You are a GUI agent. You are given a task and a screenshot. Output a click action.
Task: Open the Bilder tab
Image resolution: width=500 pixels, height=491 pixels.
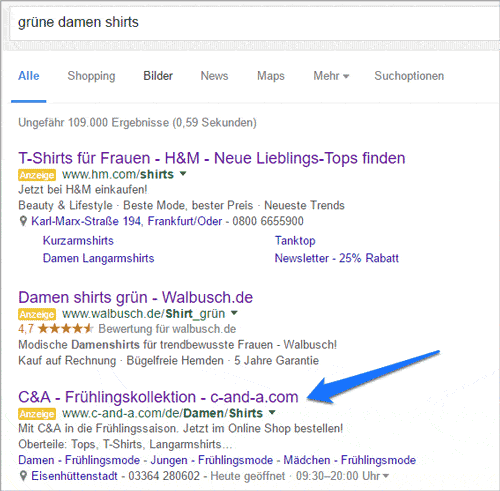(x=158, y=76)
